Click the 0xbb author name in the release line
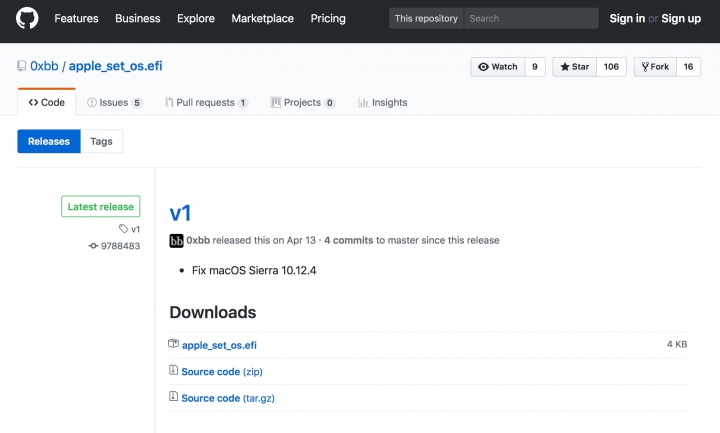 point(198,240)
